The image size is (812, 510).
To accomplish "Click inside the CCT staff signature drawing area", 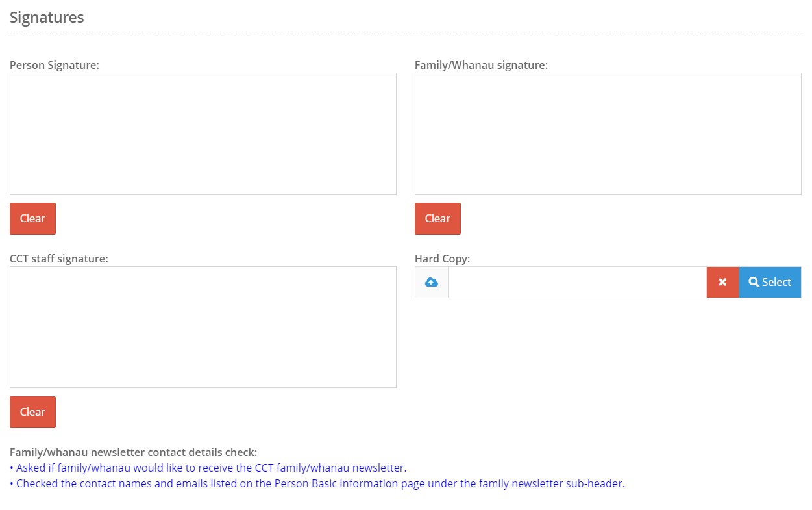I will [203, 327].
